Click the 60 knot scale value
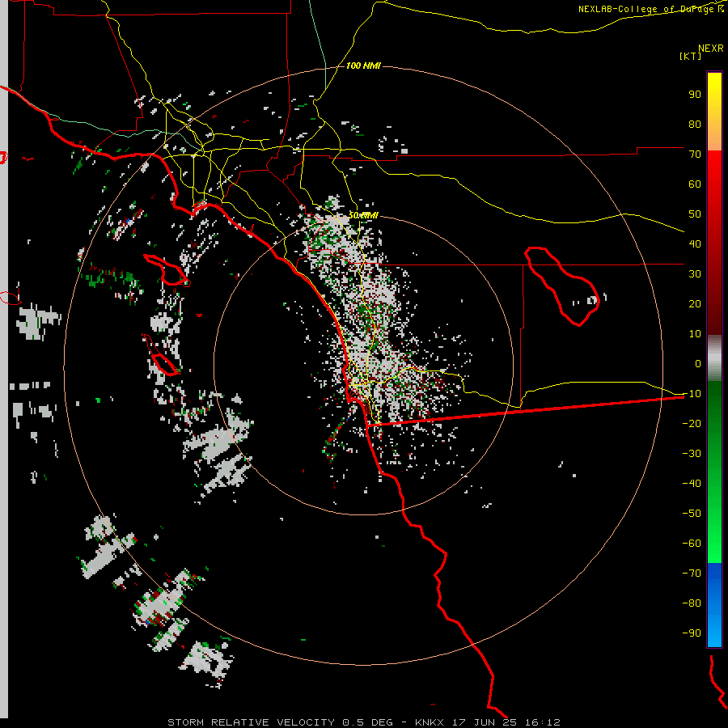 click(695, 184)
